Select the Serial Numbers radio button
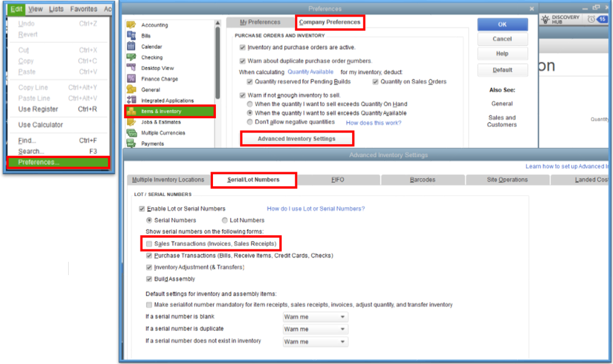This screenshot has height=364, width=613. coord(149,220)
